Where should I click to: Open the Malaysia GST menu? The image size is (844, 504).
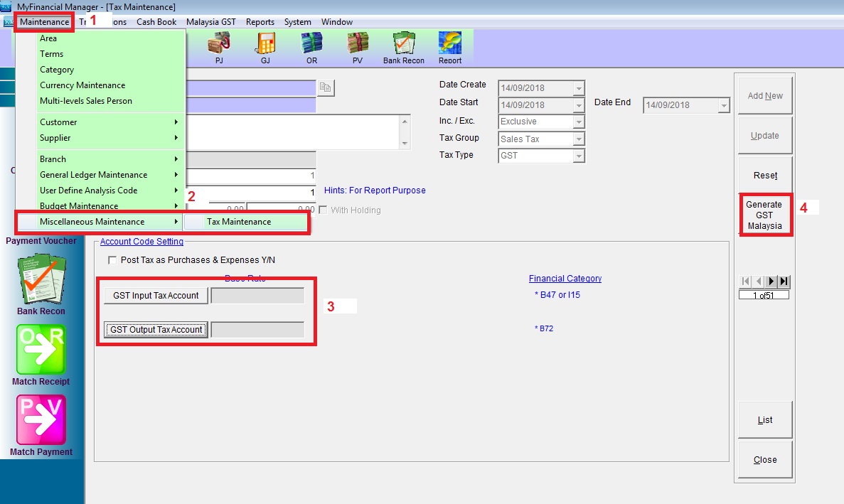210,22
